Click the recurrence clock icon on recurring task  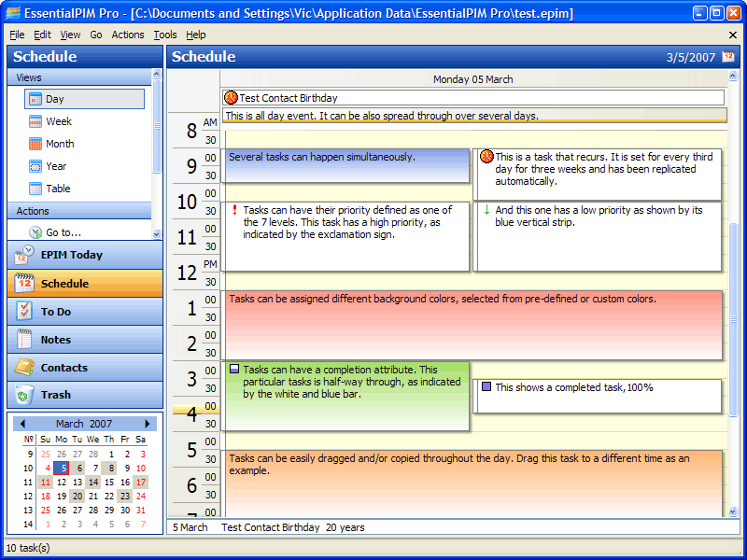pos(486,156)
